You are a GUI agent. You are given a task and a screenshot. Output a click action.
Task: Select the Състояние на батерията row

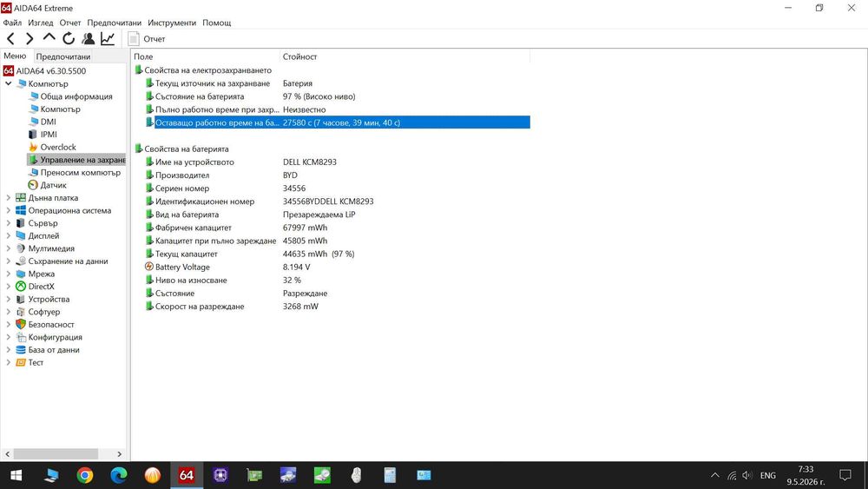[x=337, y=96]
